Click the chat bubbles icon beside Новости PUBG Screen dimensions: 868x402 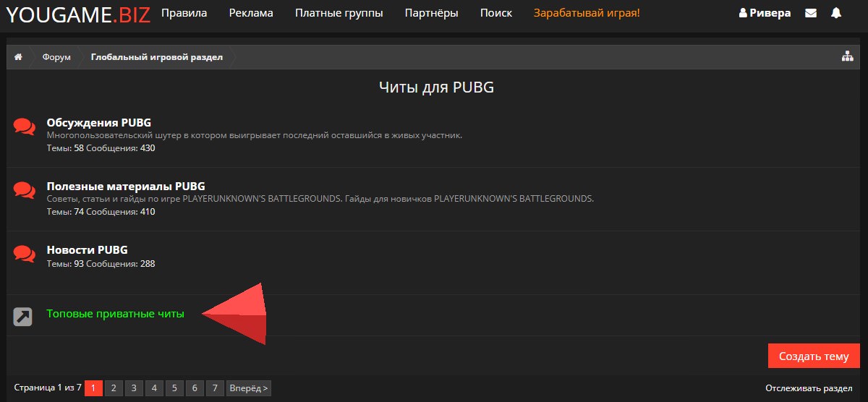[24, 254]
